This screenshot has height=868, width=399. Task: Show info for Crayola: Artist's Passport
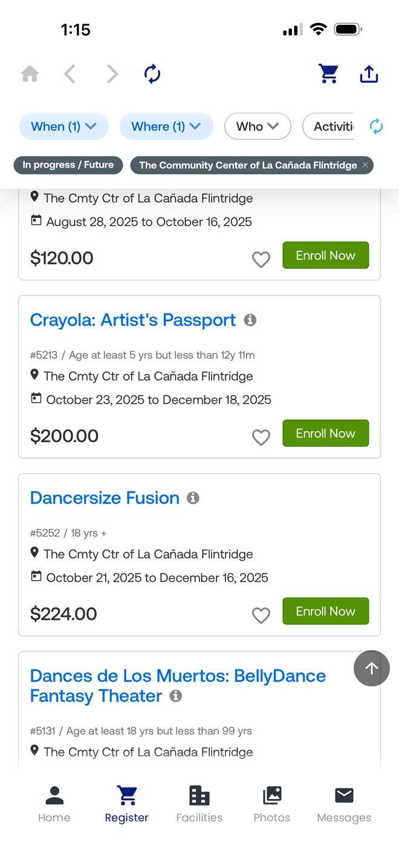pyautogui.click(x=250, y=320)
